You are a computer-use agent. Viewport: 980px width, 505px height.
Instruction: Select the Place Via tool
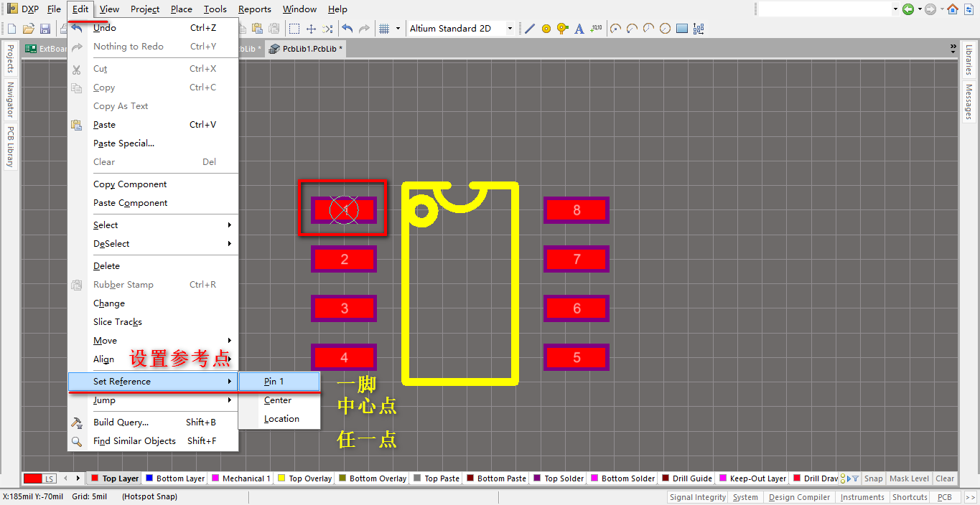[562, 29]
